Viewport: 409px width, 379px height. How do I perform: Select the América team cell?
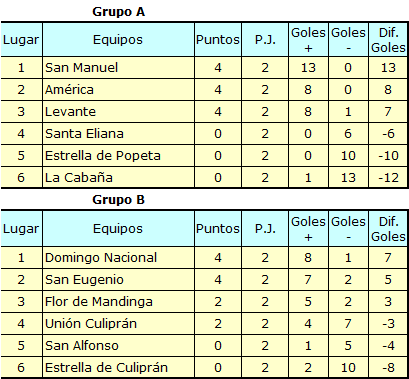tap(118, 90)
